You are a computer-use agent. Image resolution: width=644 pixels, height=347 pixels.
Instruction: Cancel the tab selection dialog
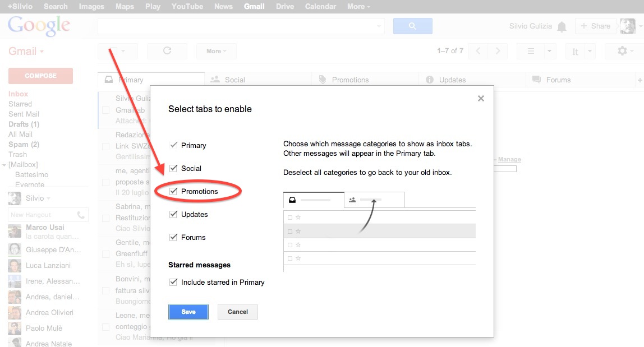coord(237,312)
